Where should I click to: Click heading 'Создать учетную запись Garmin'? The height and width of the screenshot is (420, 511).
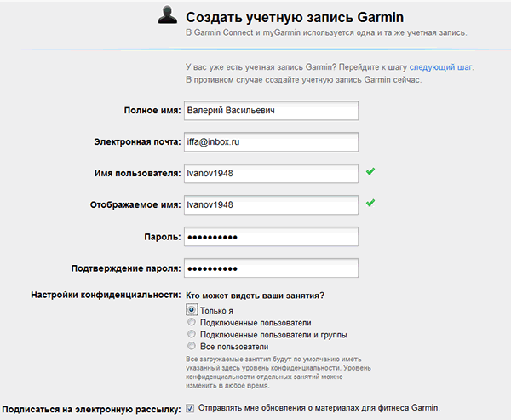(295, 17)
